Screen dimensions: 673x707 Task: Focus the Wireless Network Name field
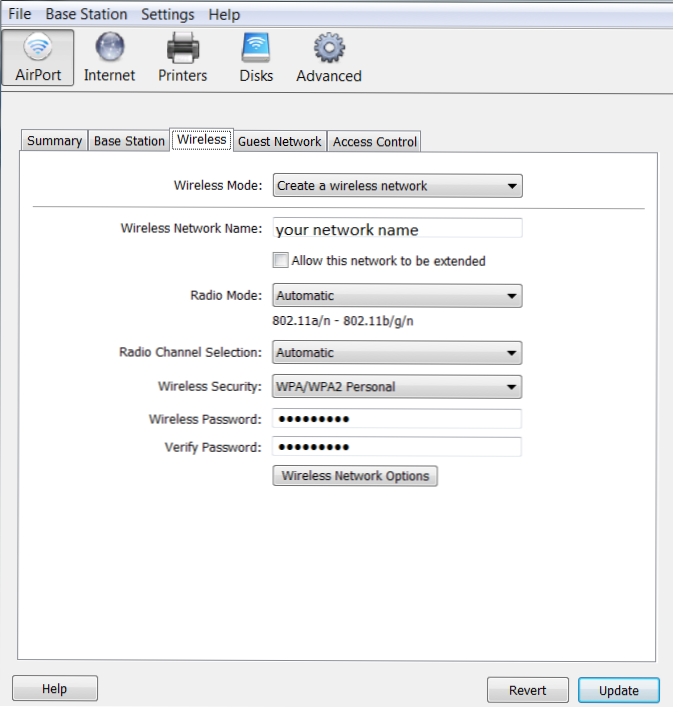397,229
